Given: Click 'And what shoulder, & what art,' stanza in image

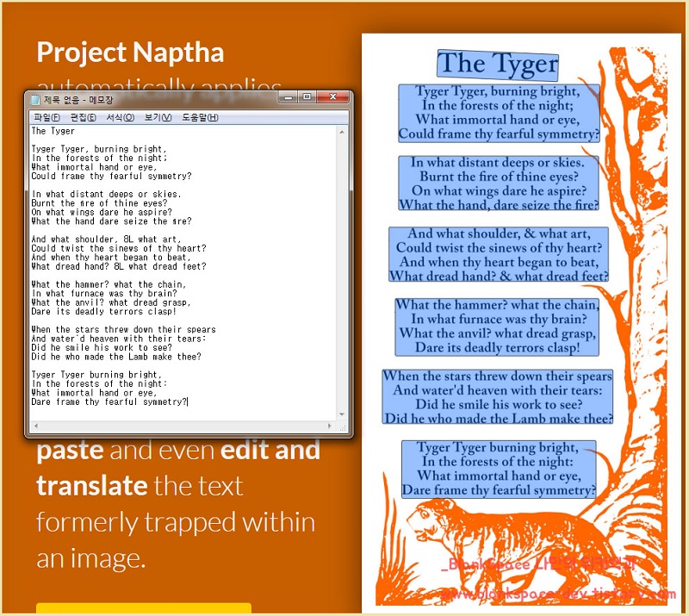Looking at the screenshot, I should pos(499,254).
